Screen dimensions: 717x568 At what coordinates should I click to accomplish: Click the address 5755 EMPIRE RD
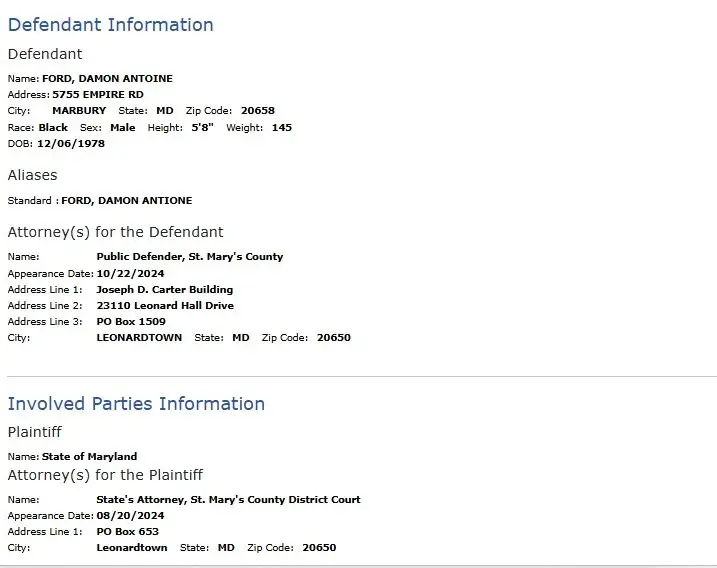[x=98, y=95]
